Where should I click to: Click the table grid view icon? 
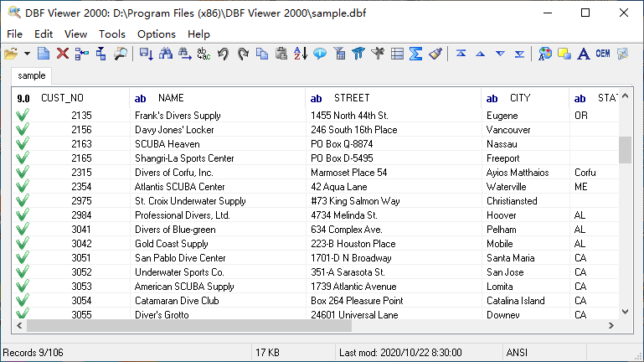397,54
